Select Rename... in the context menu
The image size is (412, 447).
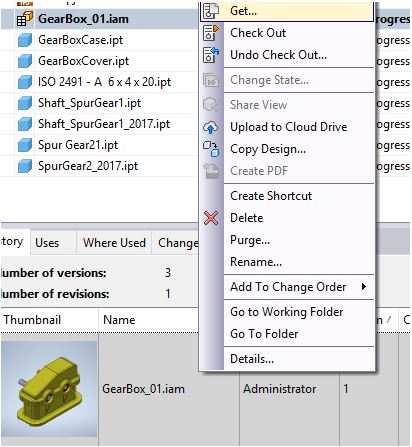256,262
